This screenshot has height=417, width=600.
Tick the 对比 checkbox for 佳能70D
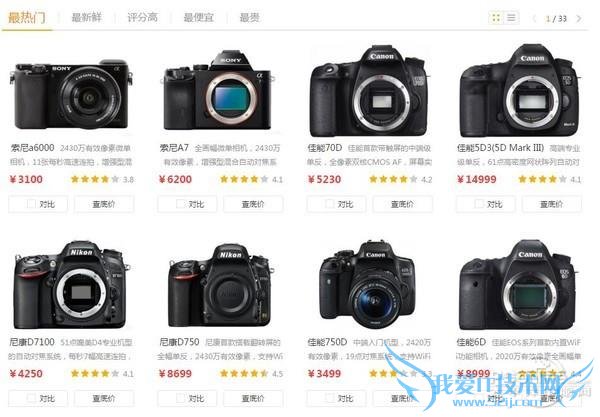(329, 204)
